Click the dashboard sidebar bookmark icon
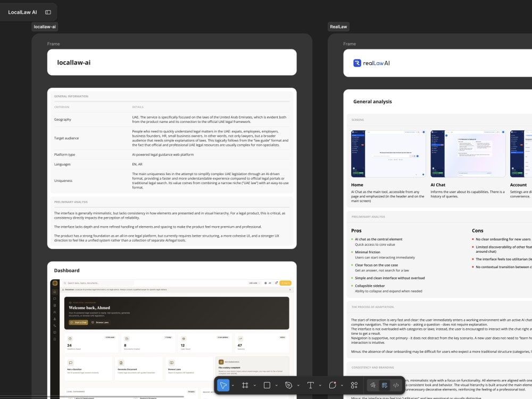The width and height of the screenshot is (532, 399). click(x=55, y=339)
